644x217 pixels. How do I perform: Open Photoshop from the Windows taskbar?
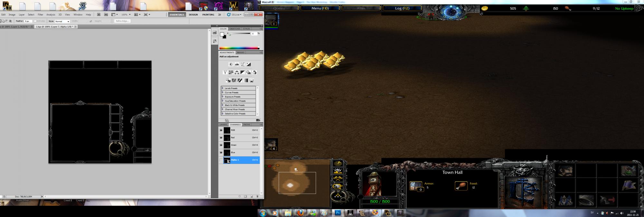(x=338, y=213)
